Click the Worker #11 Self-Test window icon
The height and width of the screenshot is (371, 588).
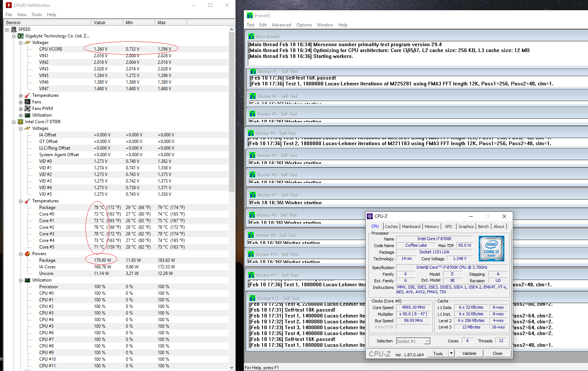(x=251, y=275)
